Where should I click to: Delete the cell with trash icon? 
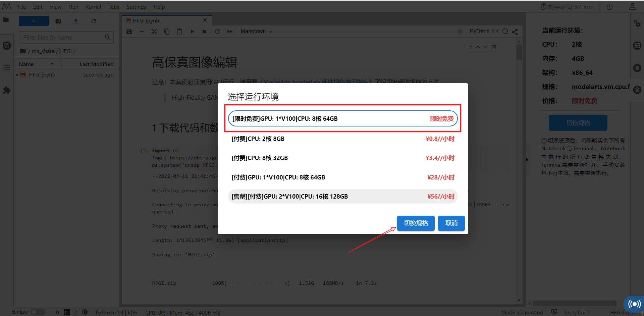tap(494, 47)
